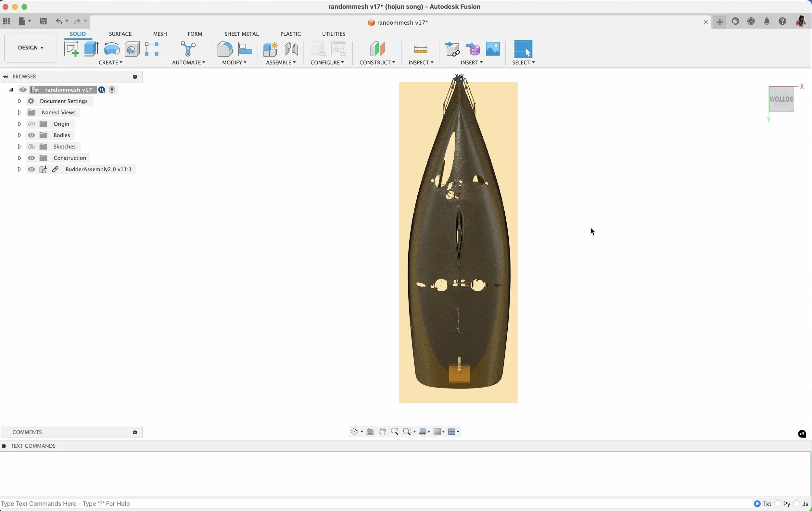The height and width of the screenshot is (511, 812).
Task: Open the CONSTRUCT menu label
Action: pos(377,63)
